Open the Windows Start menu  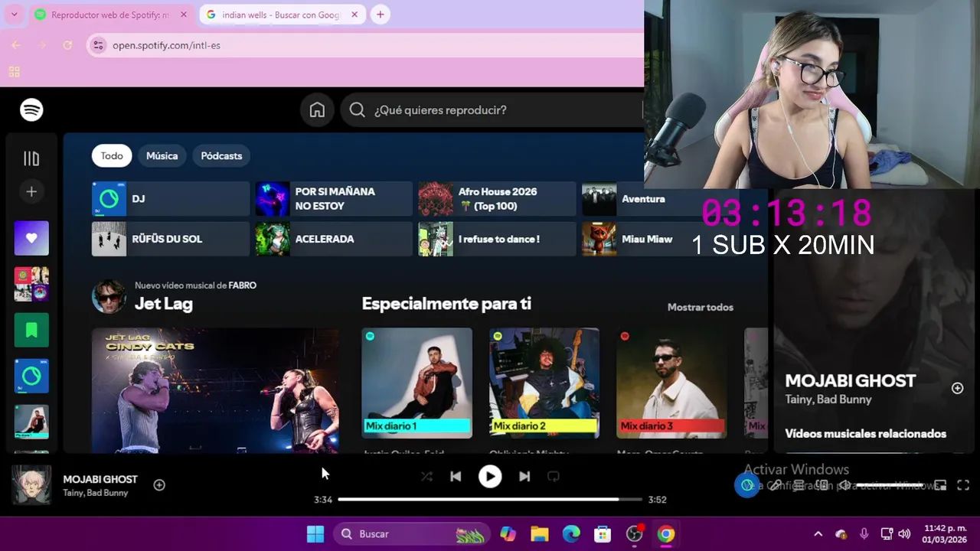315,534
